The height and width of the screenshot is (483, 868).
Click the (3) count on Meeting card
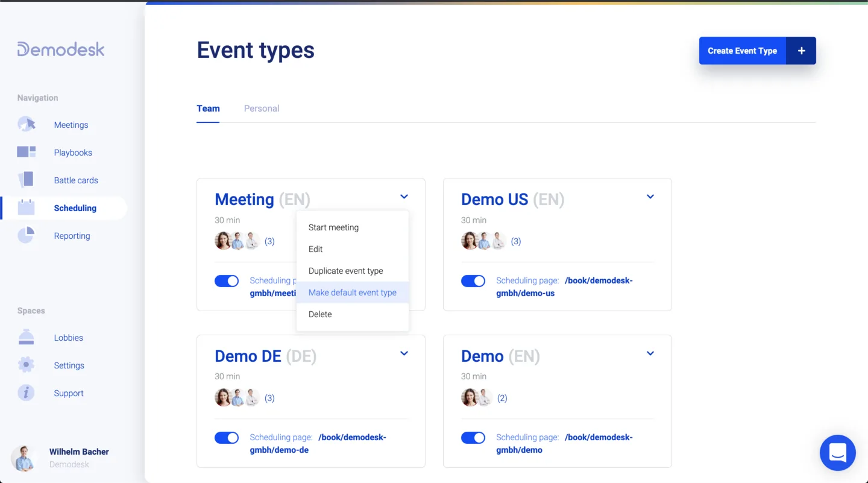[x=269, y=241]
